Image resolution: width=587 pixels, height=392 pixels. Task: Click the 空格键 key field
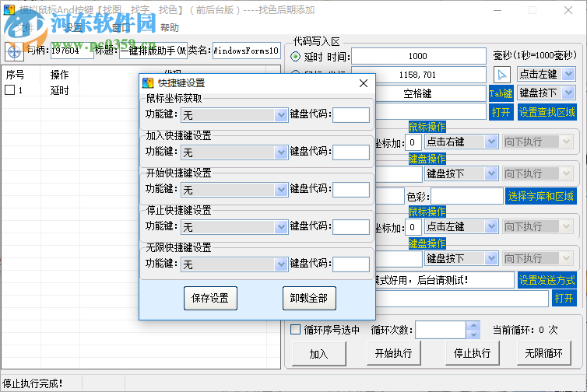tap(431, 93)
